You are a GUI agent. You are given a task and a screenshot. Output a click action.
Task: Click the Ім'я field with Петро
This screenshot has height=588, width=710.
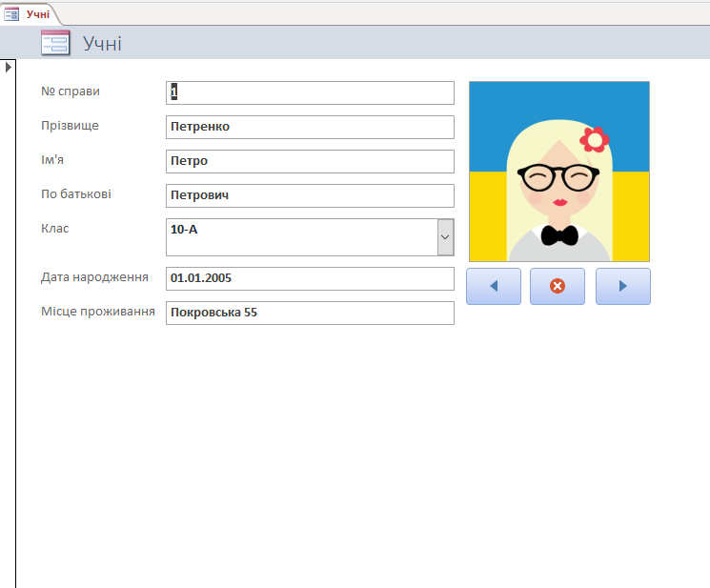pos(310,162)
